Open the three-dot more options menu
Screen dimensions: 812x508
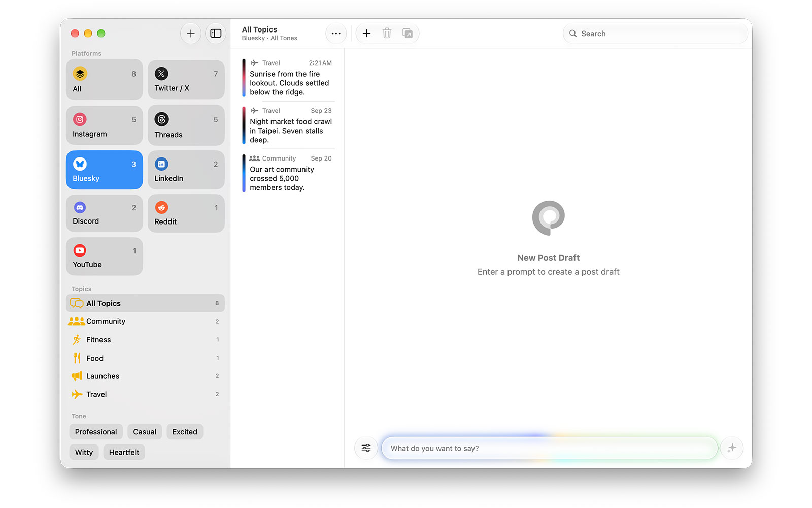(x=336, y=34)
